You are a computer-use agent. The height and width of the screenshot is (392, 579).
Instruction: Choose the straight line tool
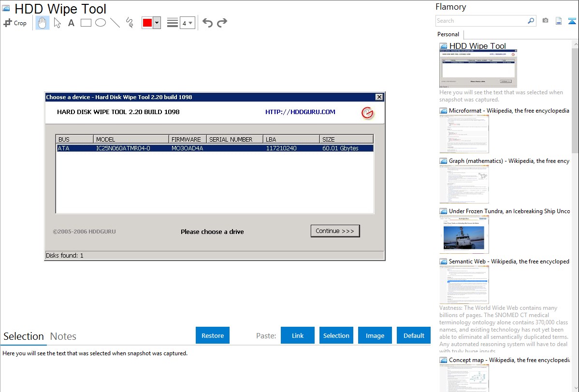[115, 23]
